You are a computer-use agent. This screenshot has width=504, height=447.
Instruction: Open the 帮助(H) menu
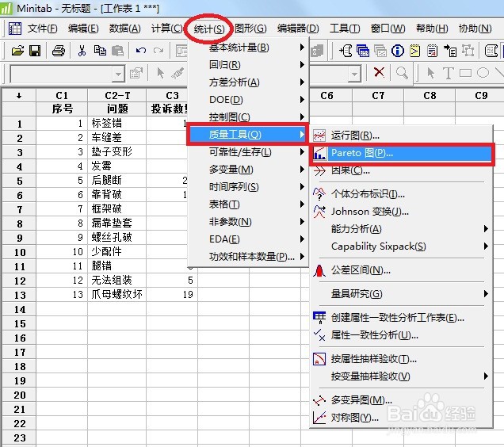coord(432,29)
